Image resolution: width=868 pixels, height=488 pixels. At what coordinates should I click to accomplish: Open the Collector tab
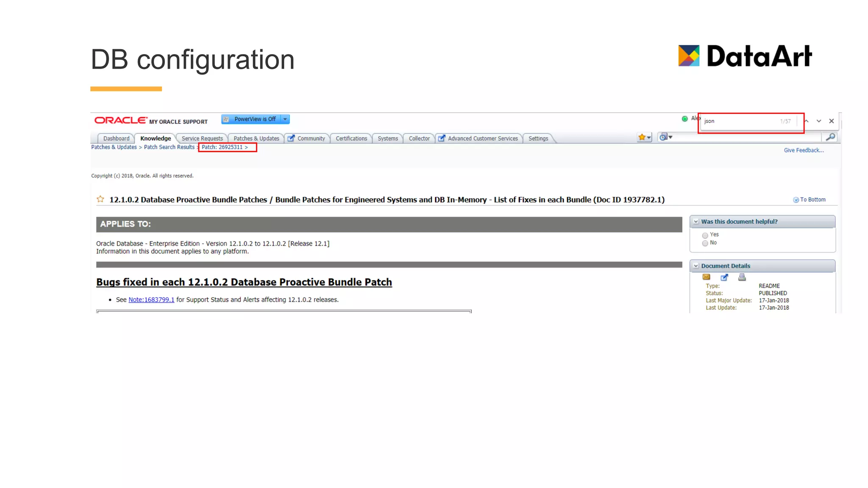419,139
